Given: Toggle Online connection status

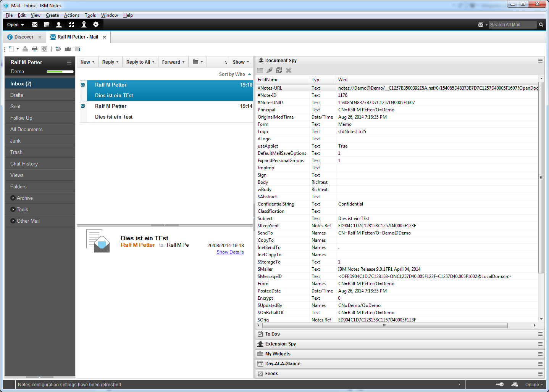Looking at the screenshot, I should [x=534, y=384].
